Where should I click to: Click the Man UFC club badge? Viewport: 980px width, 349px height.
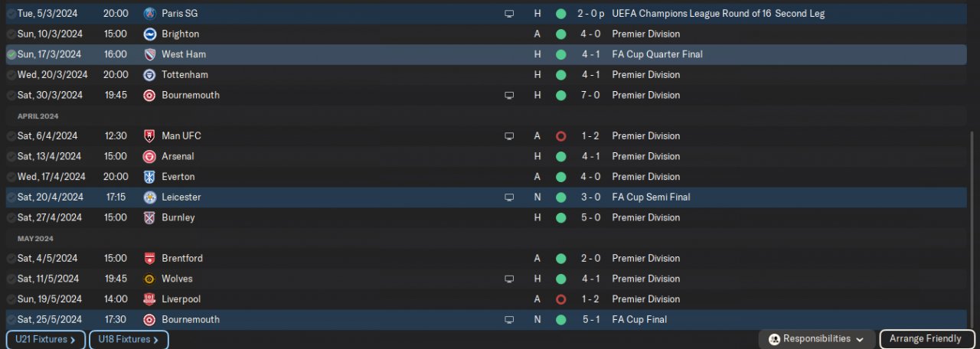(x=149, y=136)
